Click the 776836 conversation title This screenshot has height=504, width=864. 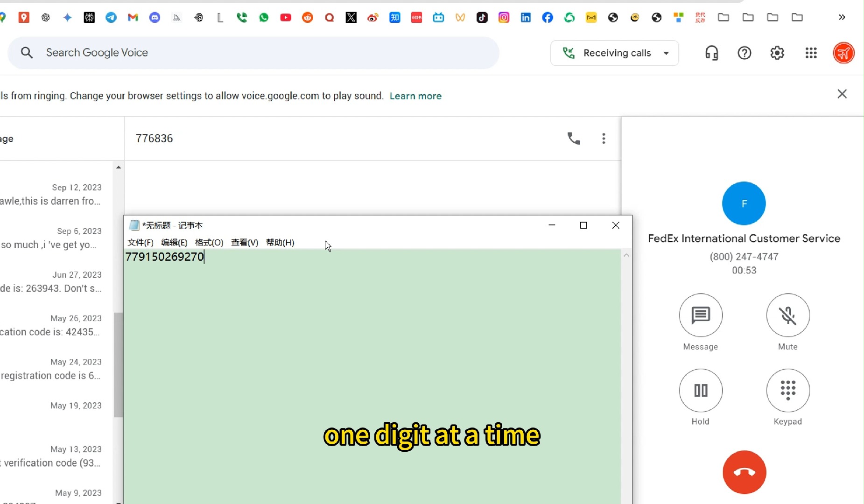154,139
